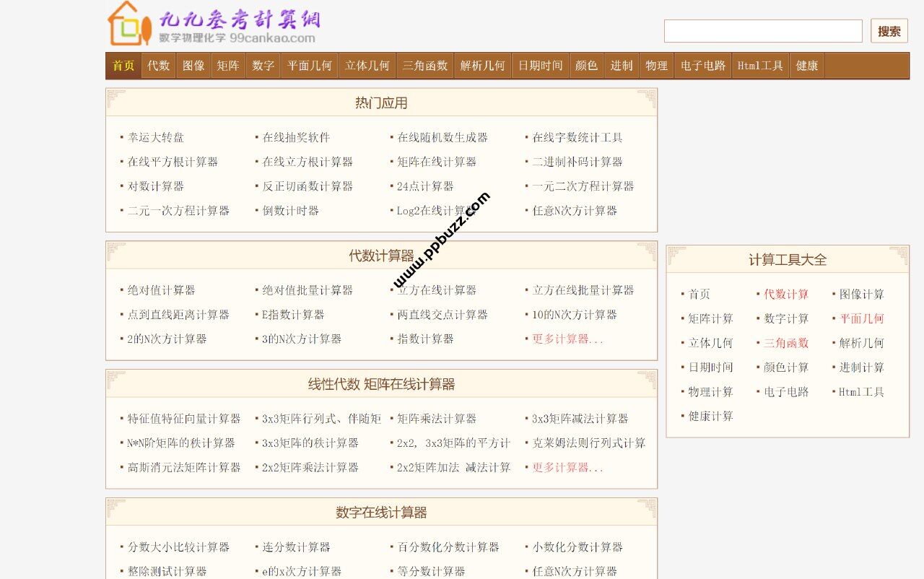
Task: Open 电子电路 in the navigation bar
Action: (703, 66)
